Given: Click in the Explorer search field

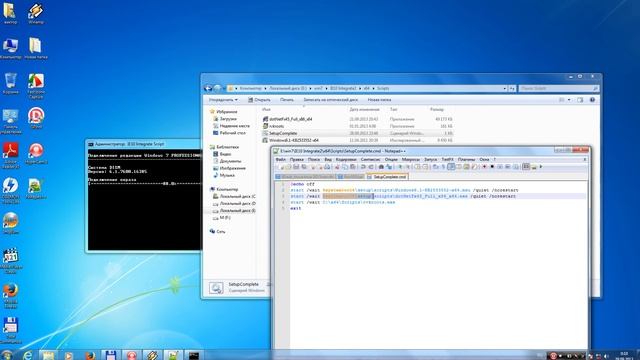Looking at the screenshot, I should tap(558, 88).
